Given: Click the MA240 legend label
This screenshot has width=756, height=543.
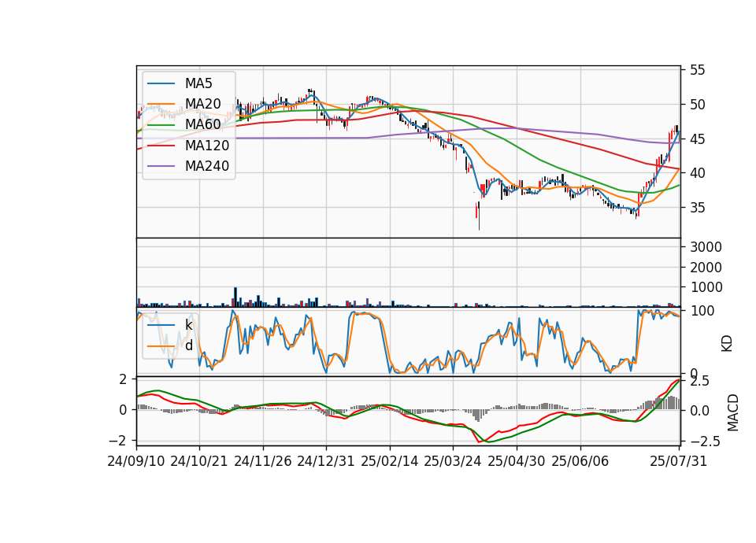Looking at the screenshot, I should click(x=207, y=166).
